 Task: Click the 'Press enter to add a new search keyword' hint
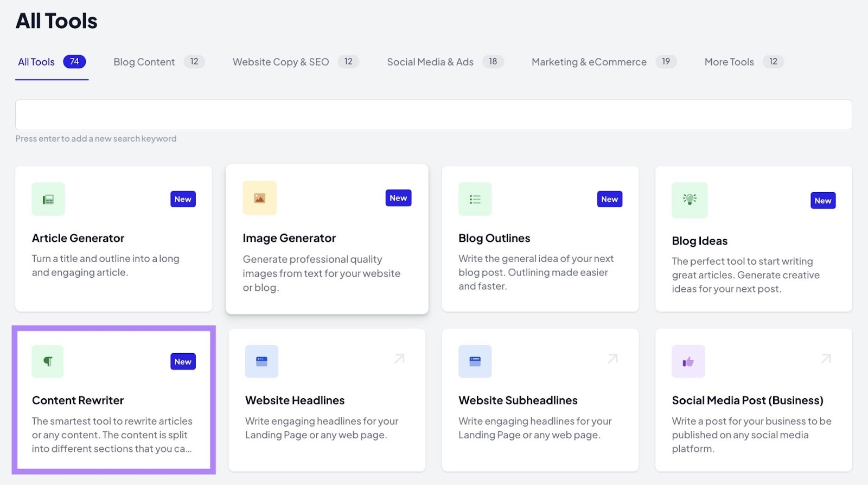click(x=96, y=138)
